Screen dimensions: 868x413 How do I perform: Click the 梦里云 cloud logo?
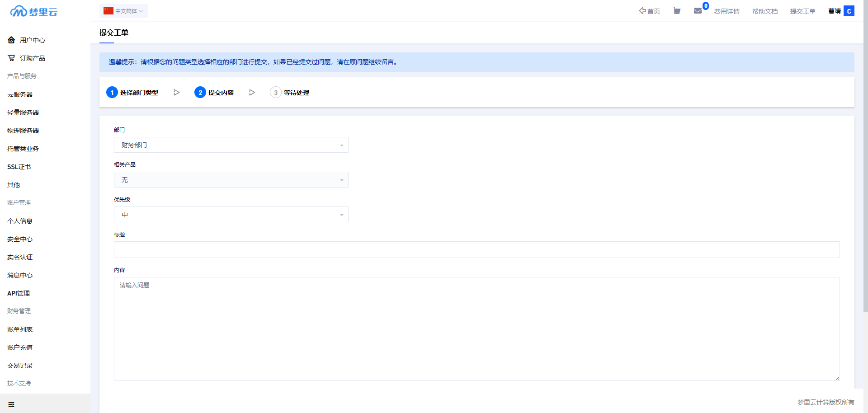tap(33, 11)
